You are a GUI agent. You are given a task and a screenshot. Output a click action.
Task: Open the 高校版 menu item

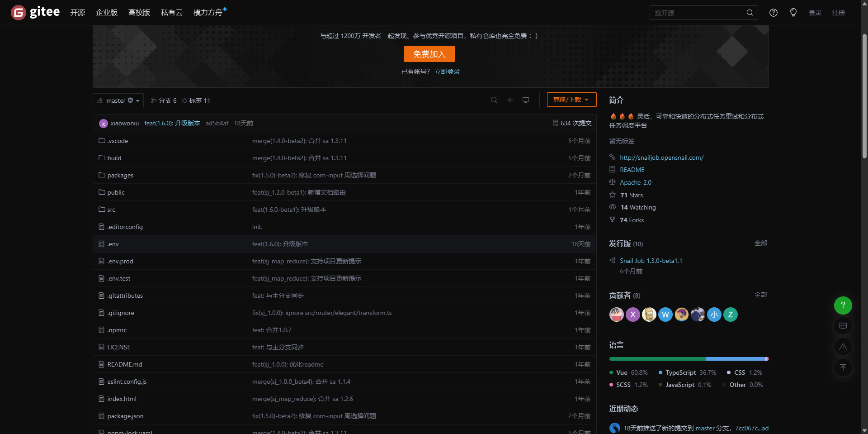pyautogui.click(x=139, y=13)
